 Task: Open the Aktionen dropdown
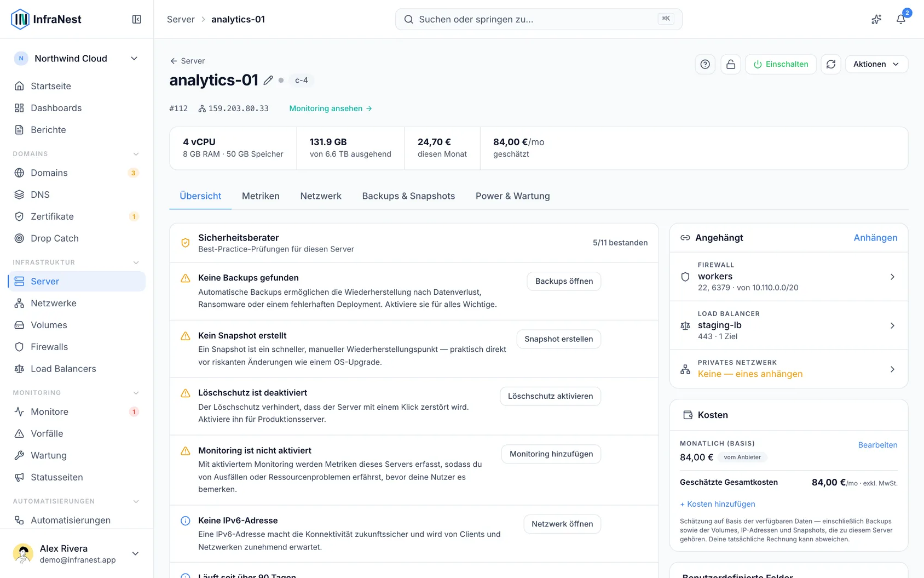point(876,65)
